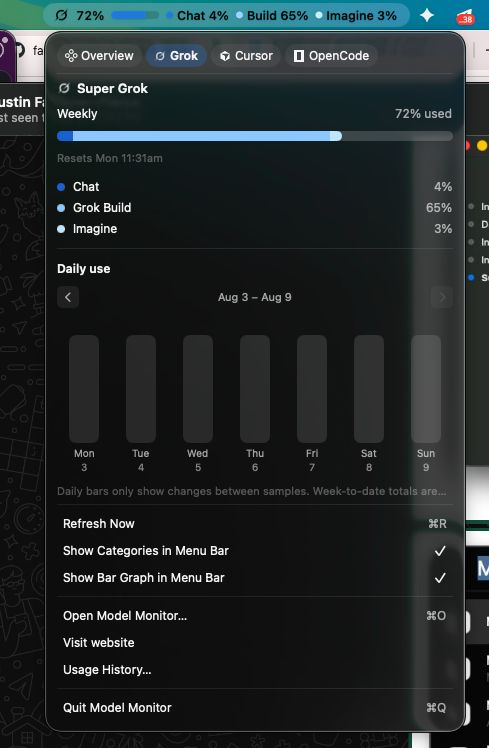Click the sparkle icon in the menu bar
Screen dimensions: 489x748
427,15
